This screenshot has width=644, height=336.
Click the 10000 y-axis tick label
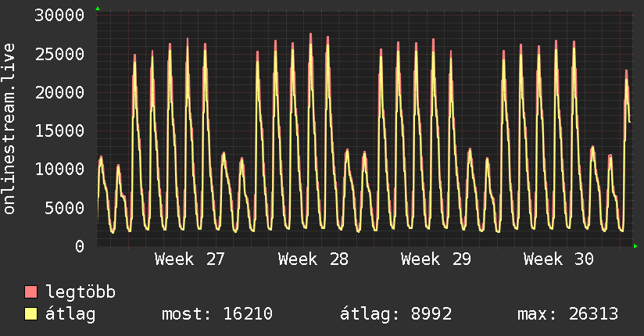[x=59, y=169]
